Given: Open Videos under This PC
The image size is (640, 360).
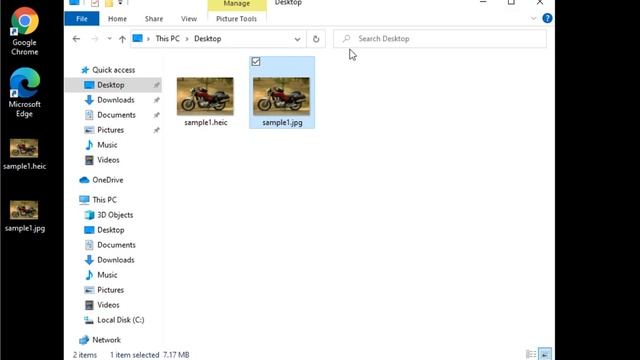Looking at the screenshot, I should click(x=108, y=305).
